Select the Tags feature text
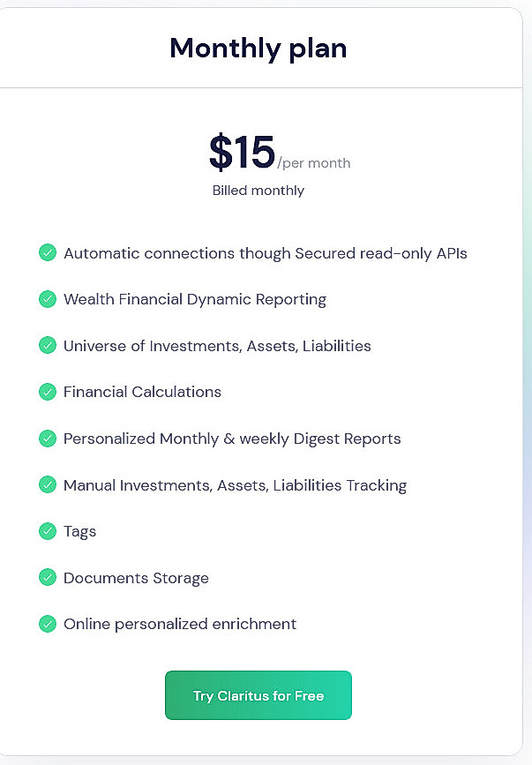This screenshot has height=765, width=532. click(x=79, y=531)
